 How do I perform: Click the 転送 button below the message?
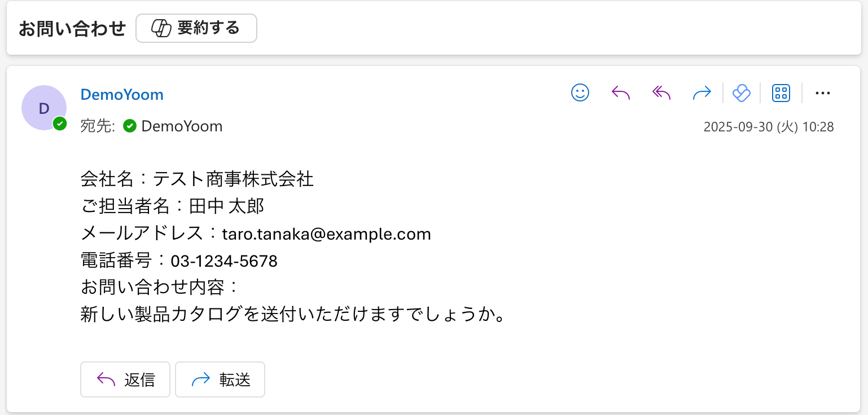(220, 379)
